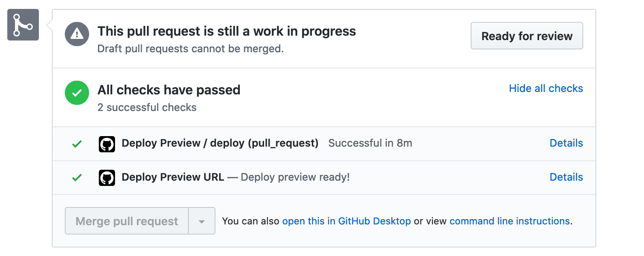Click the draft warning triangle icon
Screen dimensions: 644x256
tap(77, 34)
